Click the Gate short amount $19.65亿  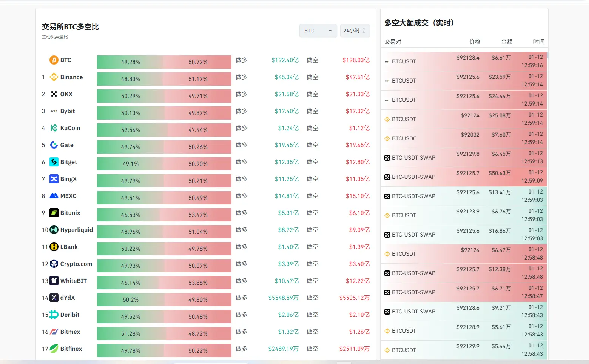click(358, 145)
